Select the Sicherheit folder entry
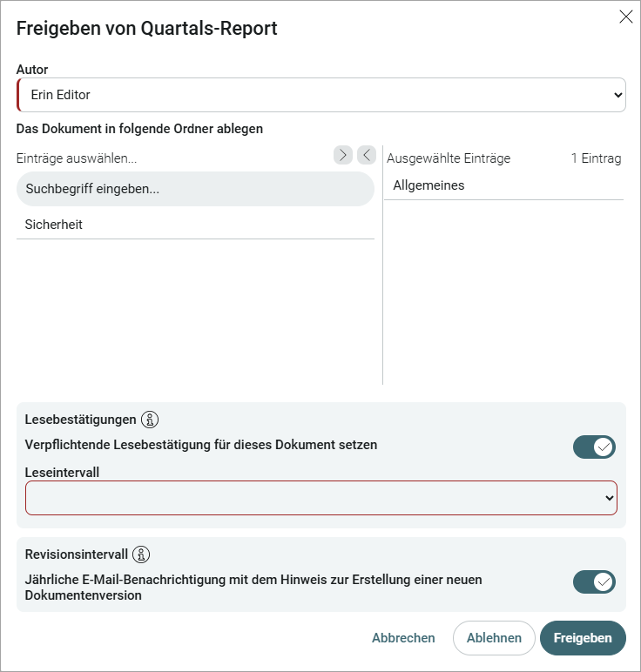The width and height of the screenshot is (641, 672). (x=195, y=225)
